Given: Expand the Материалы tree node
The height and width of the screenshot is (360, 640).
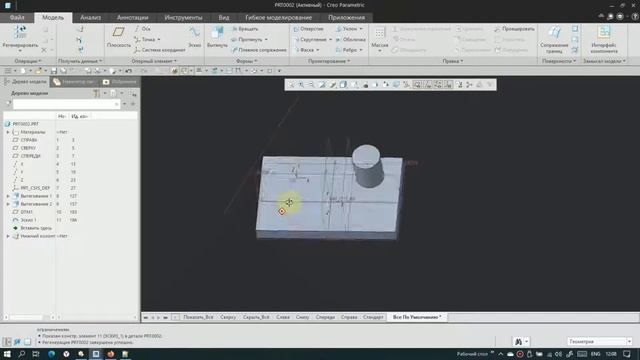Looking at the screenshot, I should click(8, 132).
